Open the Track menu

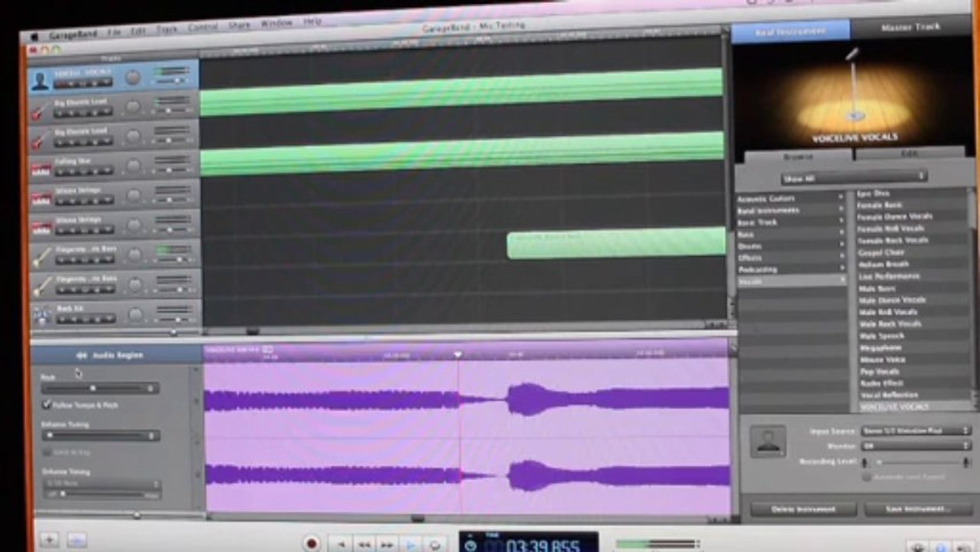(167, 29)
